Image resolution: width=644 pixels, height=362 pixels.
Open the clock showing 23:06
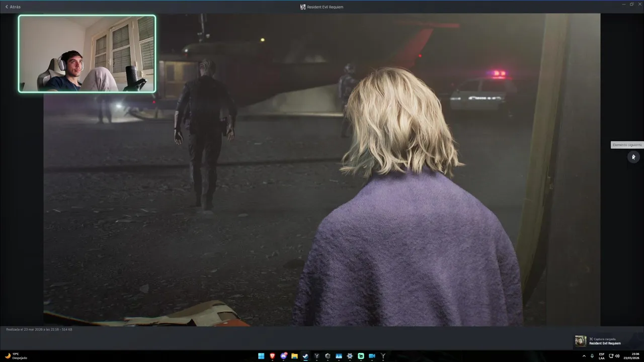click(x=632, y=356)
